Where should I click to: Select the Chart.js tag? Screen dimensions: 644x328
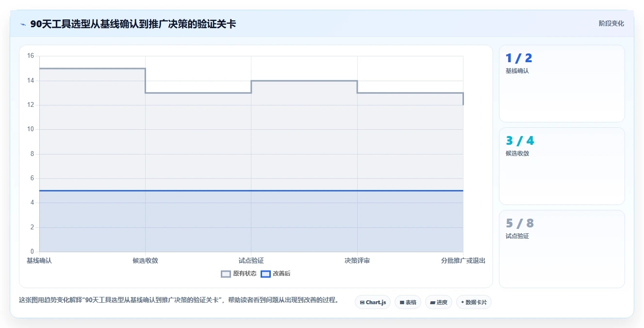[373, 302]
